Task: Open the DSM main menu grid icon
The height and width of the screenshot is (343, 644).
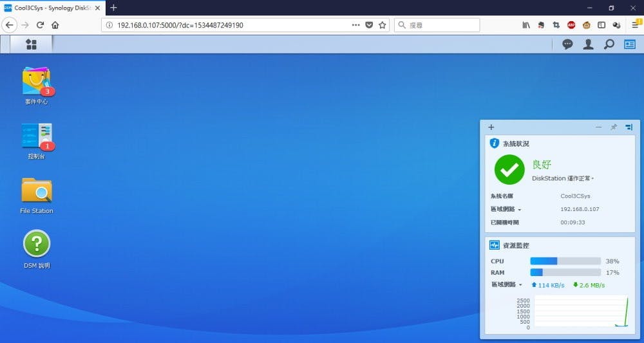Action: [x=31, y=44]
